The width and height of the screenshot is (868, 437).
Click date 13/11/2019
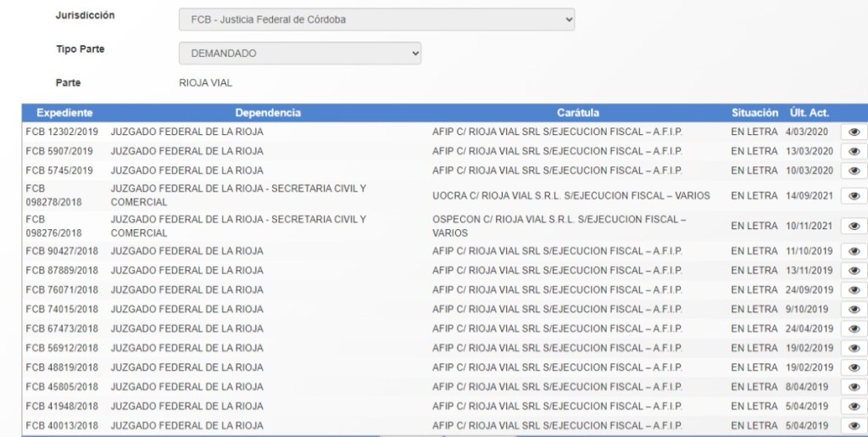click(809, 271)
